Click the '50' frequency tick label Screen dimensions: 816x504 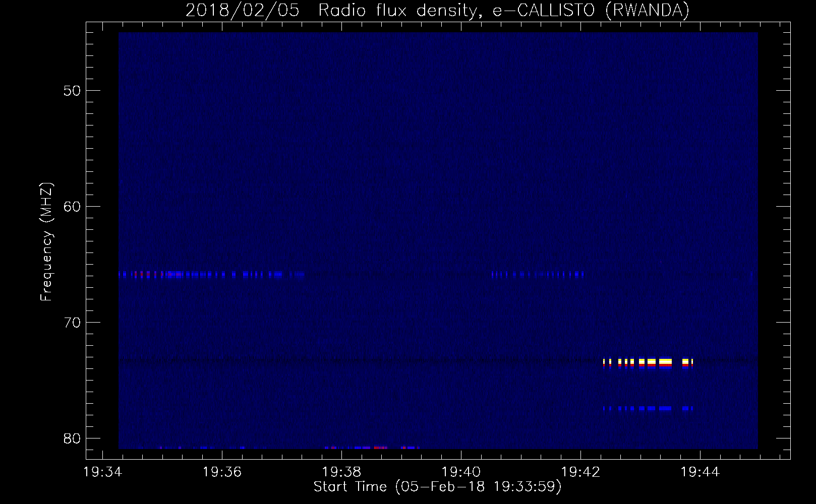[72, 91]
